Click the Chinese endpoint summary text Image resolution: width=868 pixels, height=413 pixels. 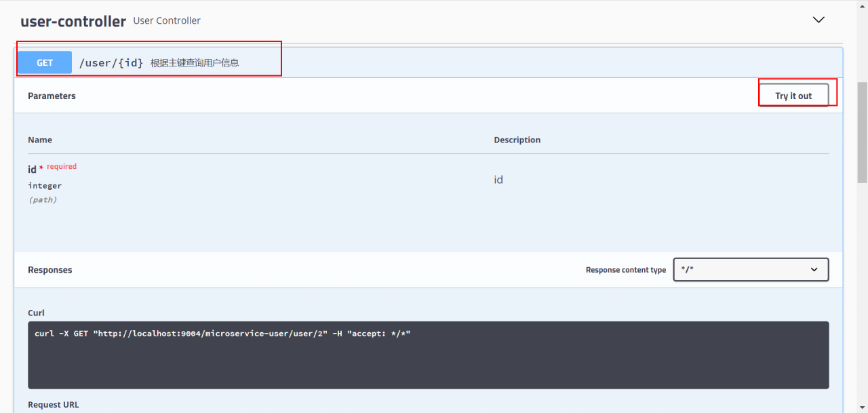click(195, 62)
